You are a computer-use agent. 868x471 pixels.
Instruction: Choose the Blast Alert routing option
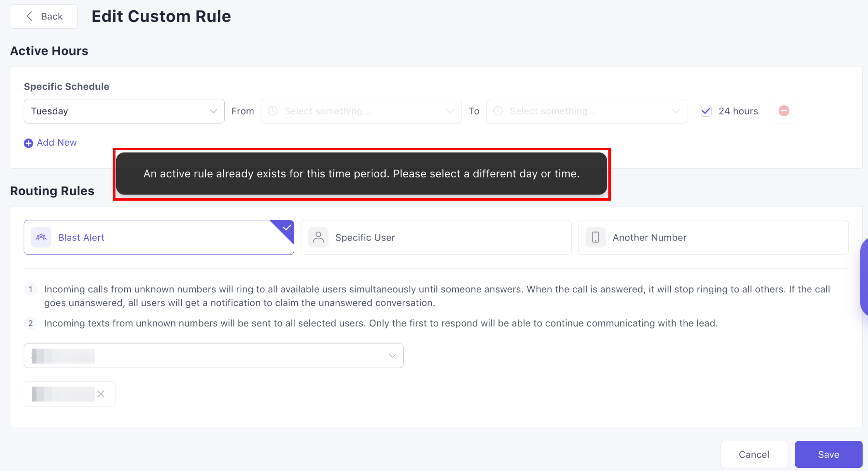pos(158,237)
